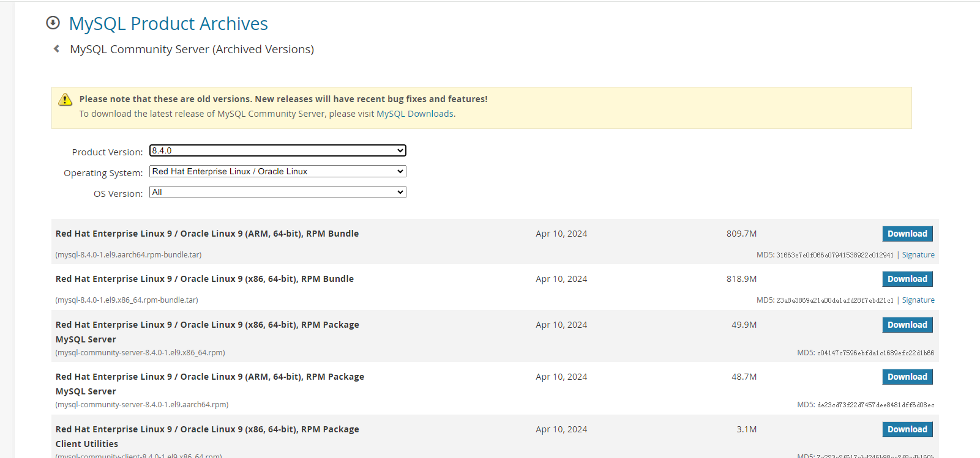Screen dimensions: 980x458
Task: Click MySQL Community Server (Archived Versions) heading
Action: [x=192, y=50]
